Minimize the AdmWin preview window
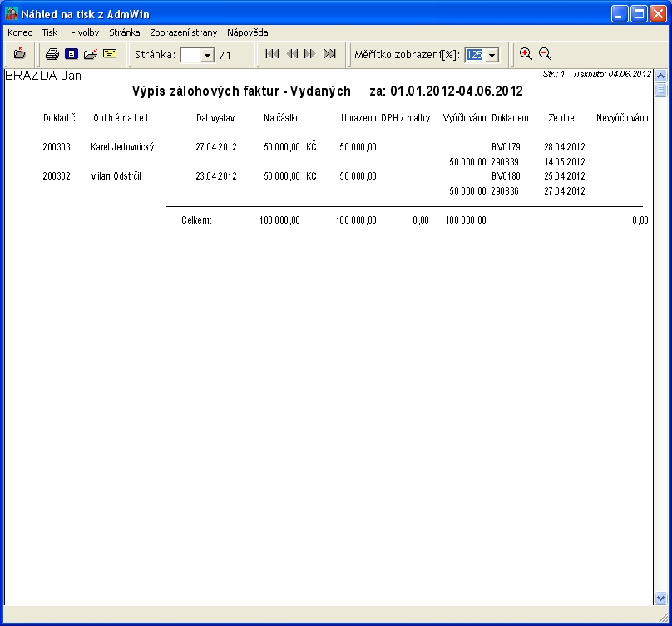The width and height of the screenshot is (672, 626). click(620, 14)
